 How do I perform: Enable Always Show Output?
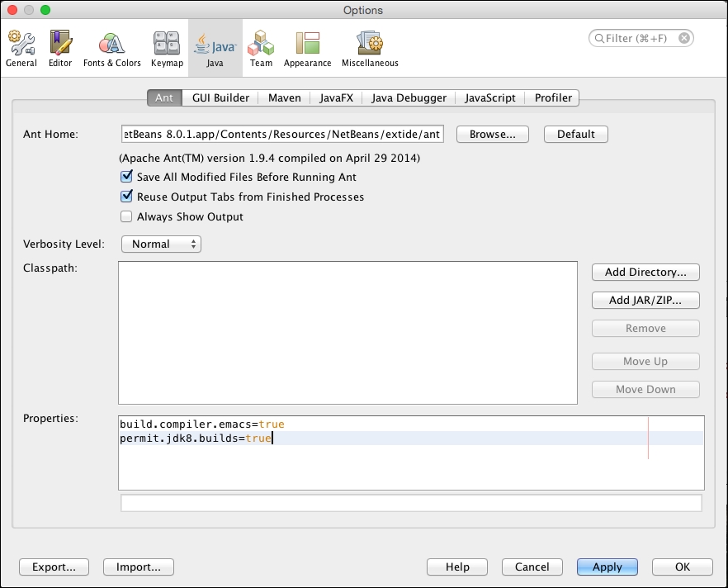[126, 216]
